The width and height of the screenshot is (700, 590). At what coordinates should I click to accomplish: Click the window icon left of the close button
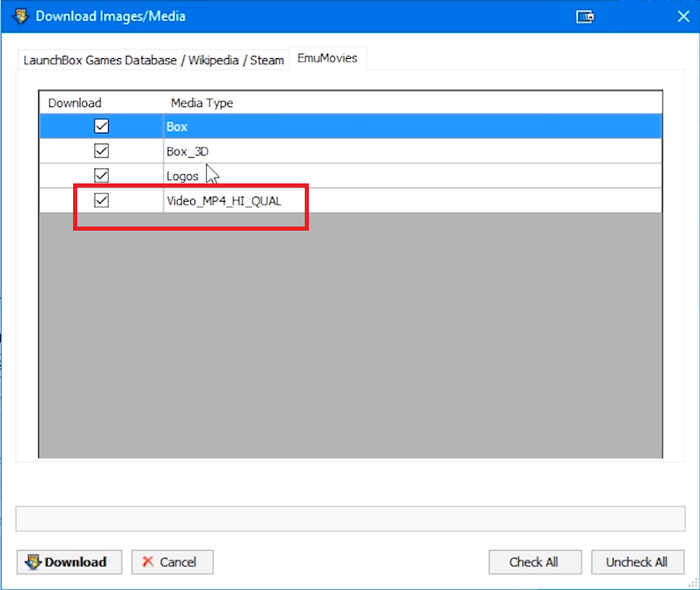(585, 16)
